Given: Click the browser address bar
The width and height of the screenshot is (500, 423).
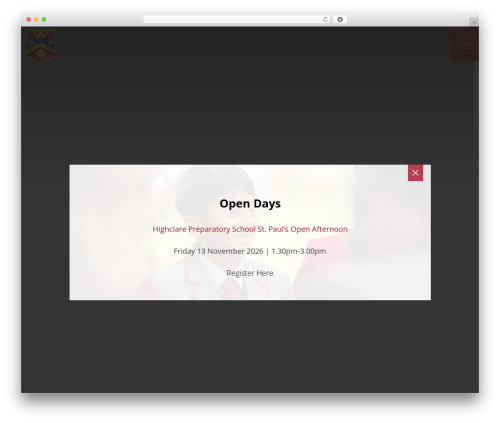Looking at the screenshot, I should [237, 20].
